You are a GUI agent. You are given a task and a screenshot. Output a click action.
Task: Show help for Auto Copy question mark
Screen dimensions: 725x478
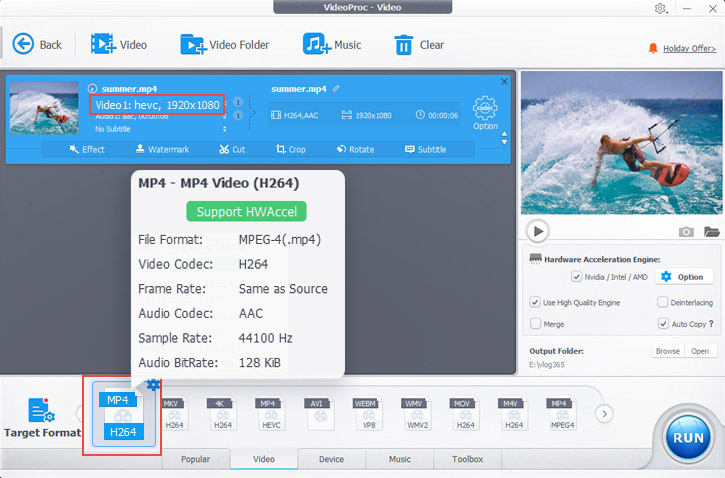(x=711, y=324)
